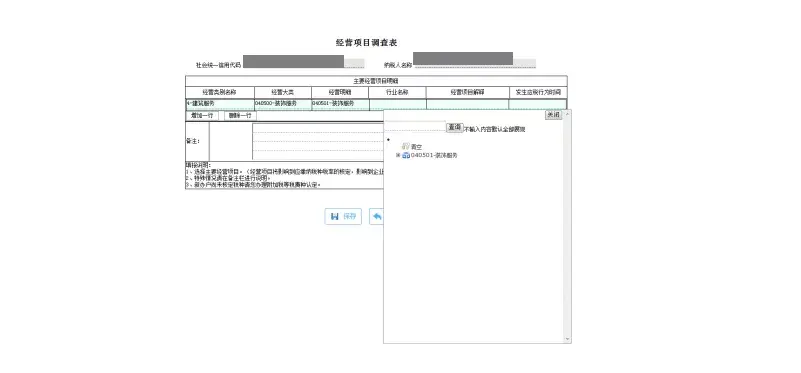Open the 经营明细 cell 040501
The image size is (801, 373).
(x=340, y=104)
